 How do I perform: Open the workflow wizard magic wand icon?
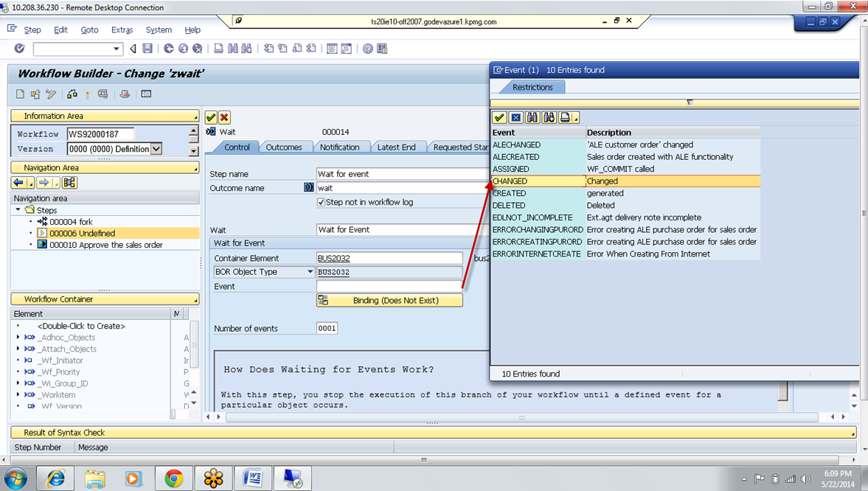88,94
